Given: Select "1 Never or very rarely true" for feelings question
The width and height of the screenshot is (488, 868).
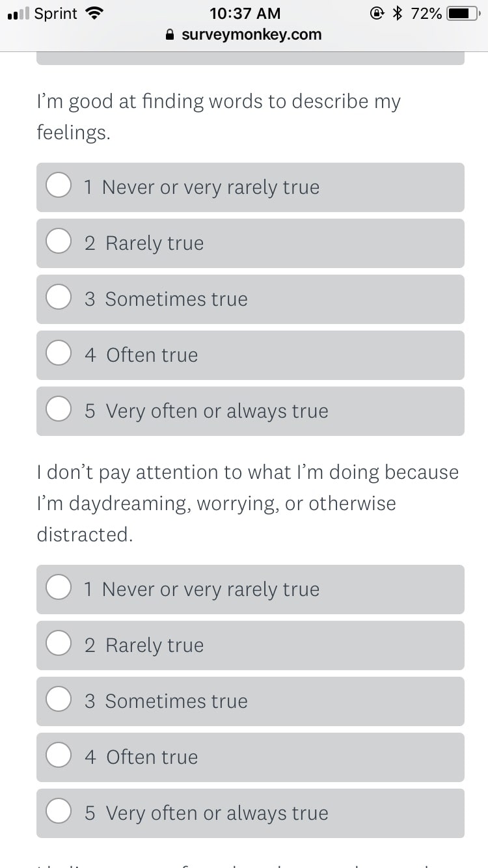Looking at the screenshot, I should [59, 187].
